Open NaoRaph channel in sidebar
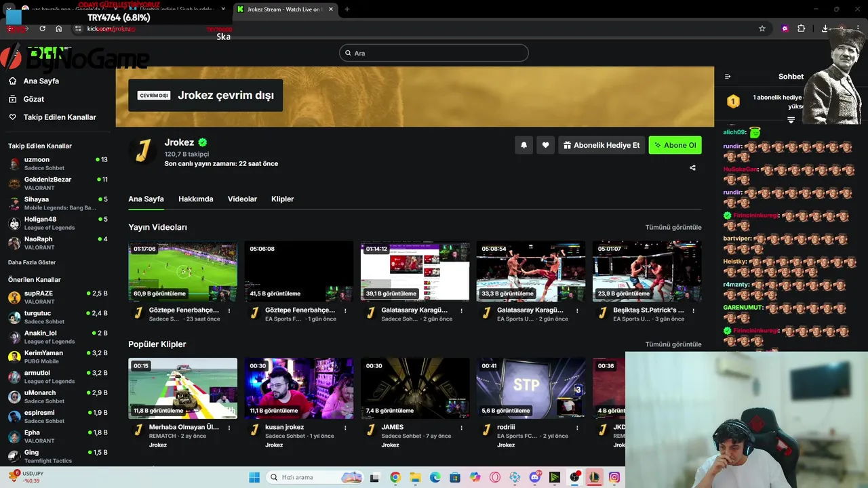This screenshot has width=868, height=488. 58,243
